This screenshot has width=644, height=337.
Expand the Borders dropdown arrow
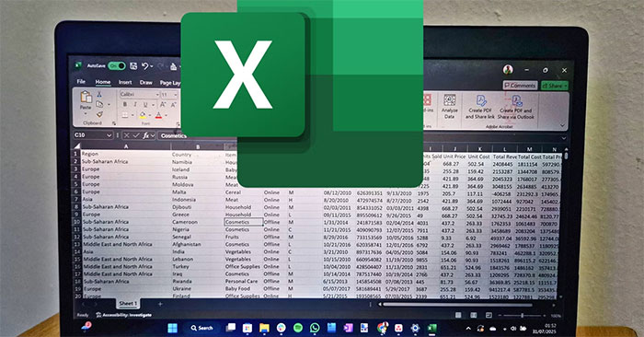tap(132, 115)
